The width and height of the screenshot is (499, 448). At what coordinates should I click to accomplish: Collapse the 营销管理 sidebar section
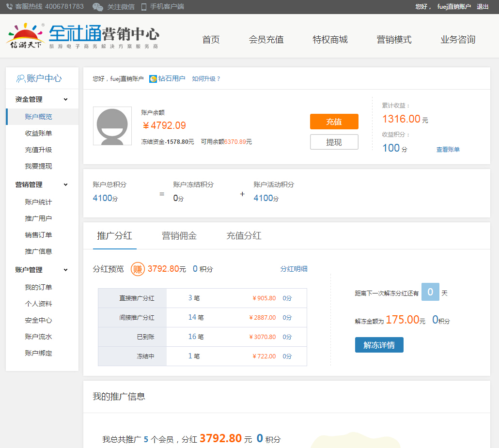tap(65, 185)
